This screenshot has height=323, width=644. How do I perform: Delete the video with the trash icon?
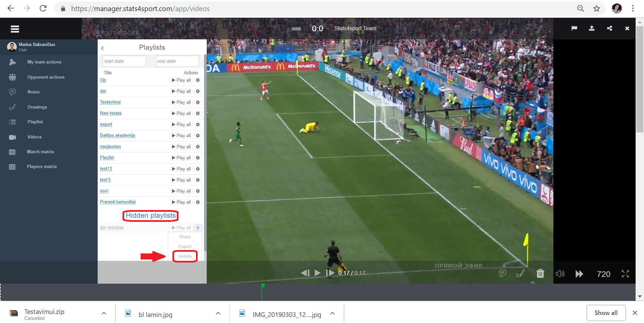click(540, 273)
